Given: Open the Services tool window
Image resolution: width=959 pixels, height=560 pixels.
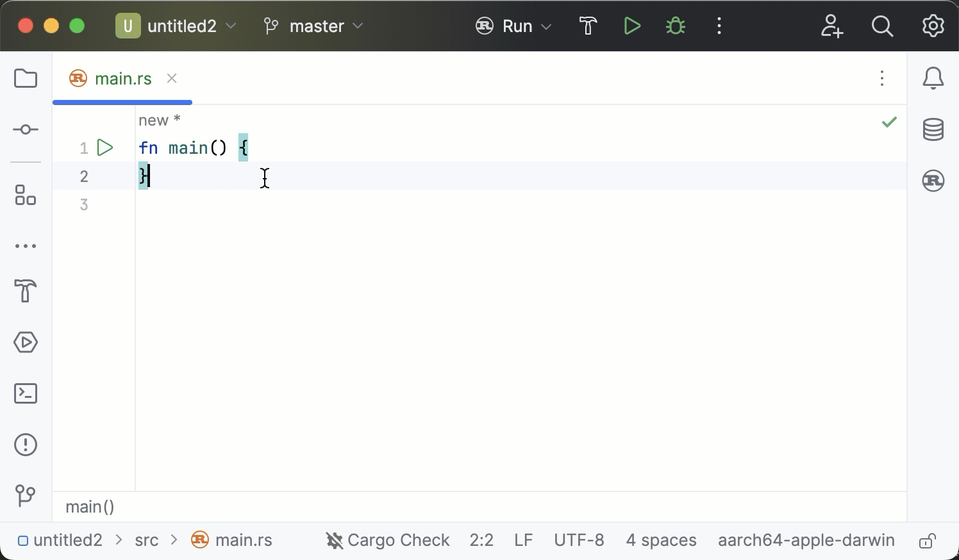Looking at the screenshot, I should coord(26,342).
